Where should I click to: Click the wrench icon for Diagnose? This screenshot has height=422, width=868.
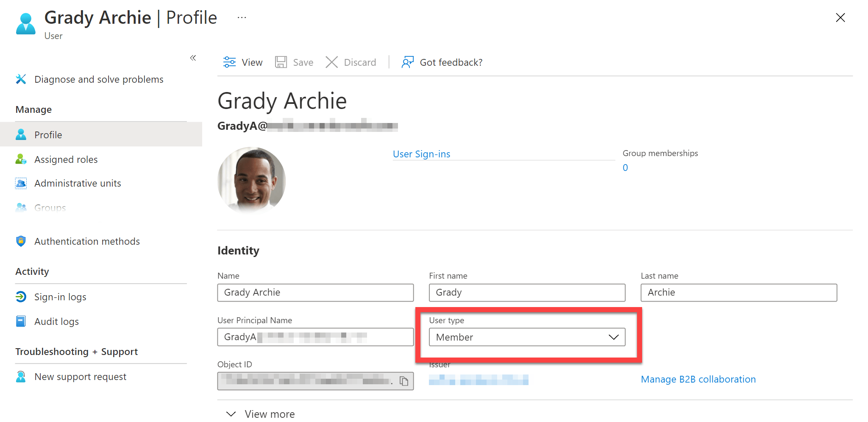coord(21,79)
